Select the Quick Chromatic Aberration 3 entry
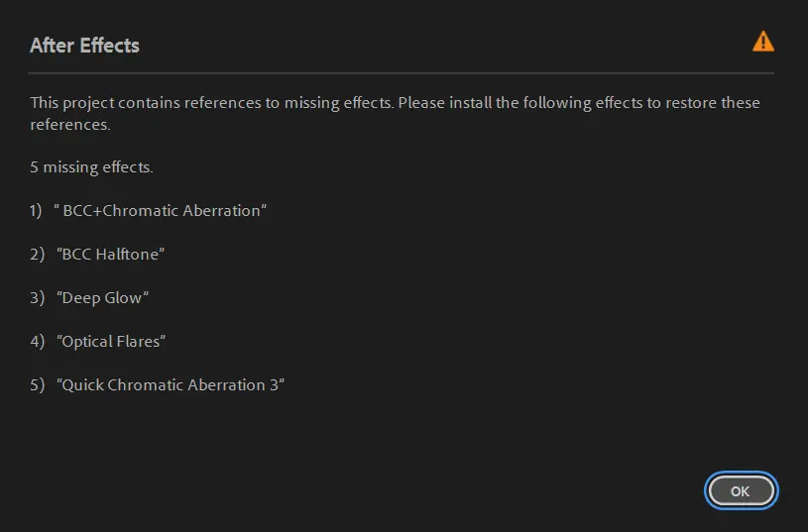The width and height of the screenshot is (808, 532). 172,385
